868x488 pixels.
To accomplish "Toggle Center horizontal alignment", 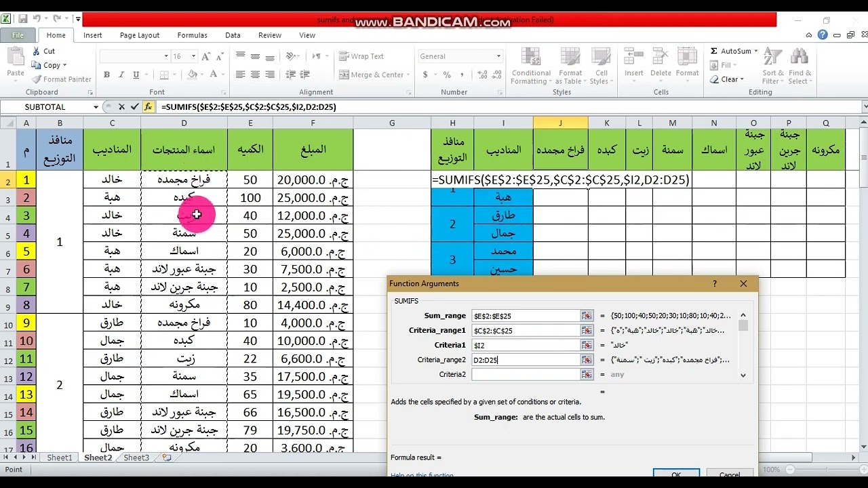I will 255,75.
